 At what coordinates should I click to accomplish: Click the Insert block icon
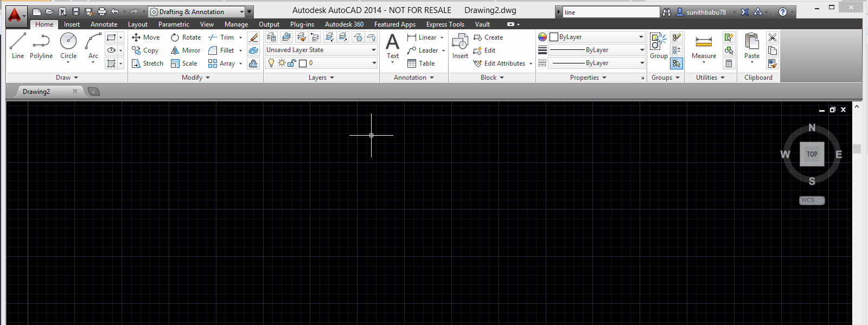coord(460,46)
